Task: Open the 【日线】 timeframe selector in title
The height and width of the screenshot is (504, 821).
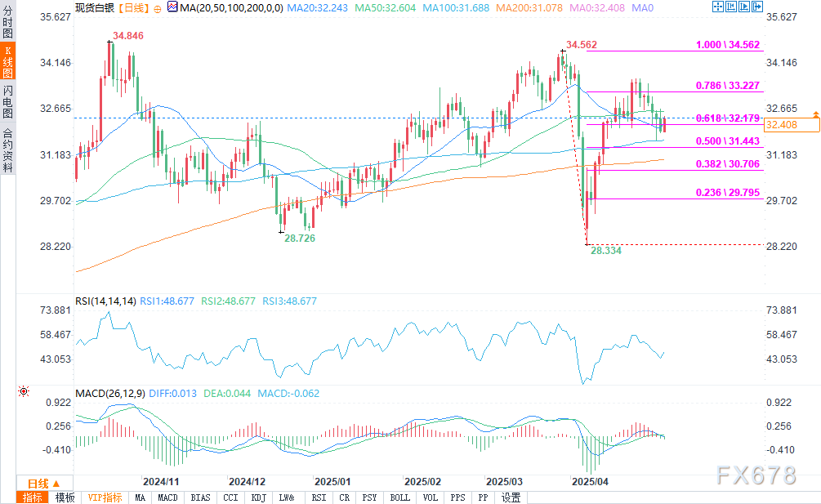Action: [131, 7]
